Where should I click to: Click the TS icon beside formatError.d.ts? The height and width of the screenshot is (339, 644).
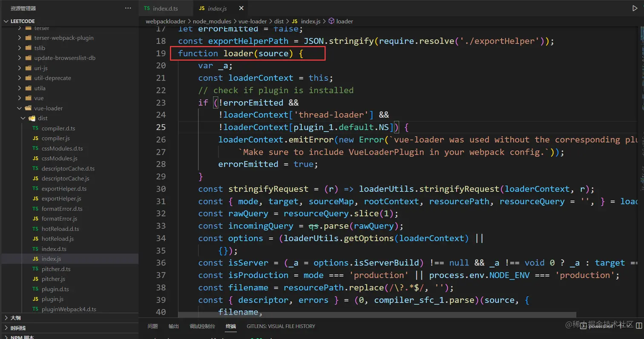tap(35, 209)
